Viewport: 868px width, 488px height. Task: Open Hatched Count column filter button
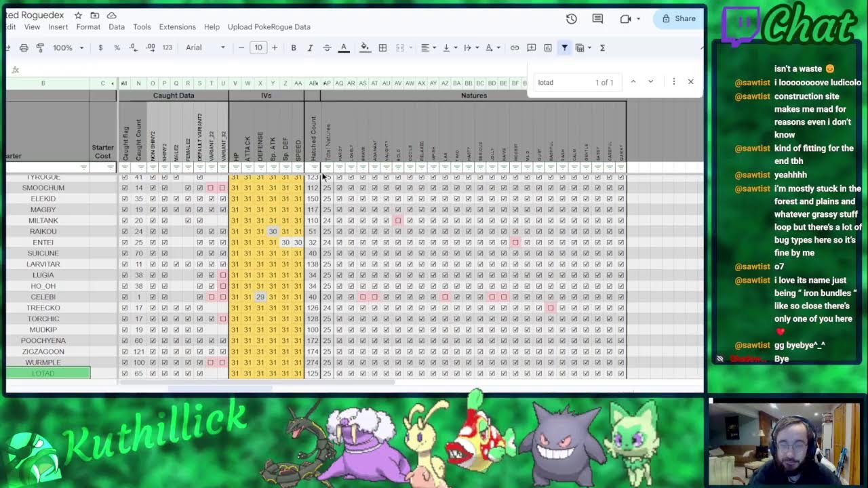(313, 167)
